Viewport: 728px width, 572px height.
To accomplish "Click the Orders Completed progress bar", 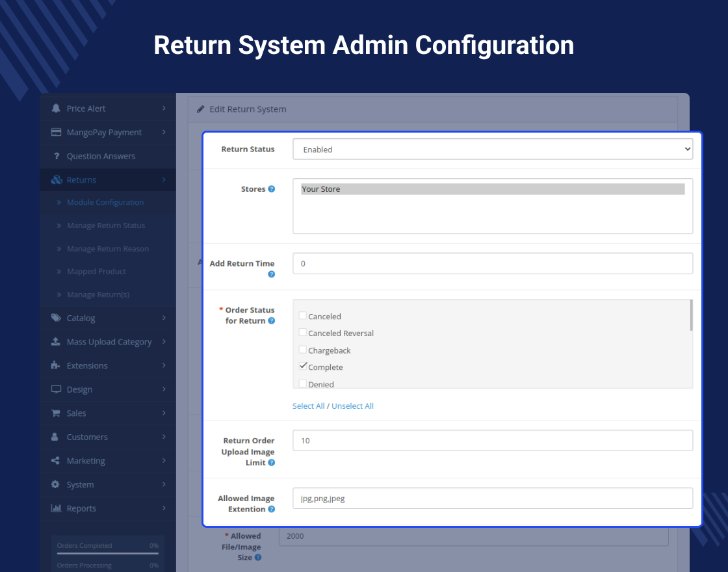I will (108, 553).
